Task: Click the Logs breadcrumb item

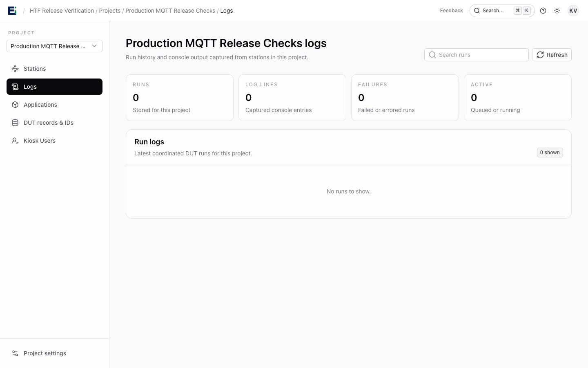Action: click(x=227, y=11)
